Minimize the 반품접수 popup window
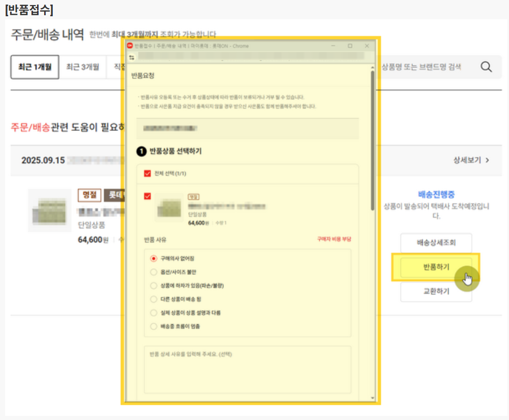This screenshot has width=509, height=420. click(x=333, y=46)
